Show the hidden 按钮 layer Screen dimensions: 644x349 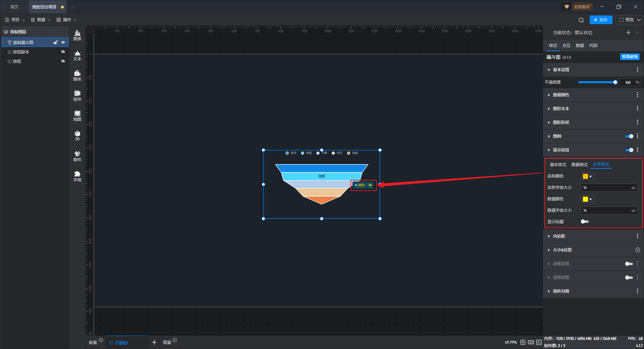coord(63,61)
